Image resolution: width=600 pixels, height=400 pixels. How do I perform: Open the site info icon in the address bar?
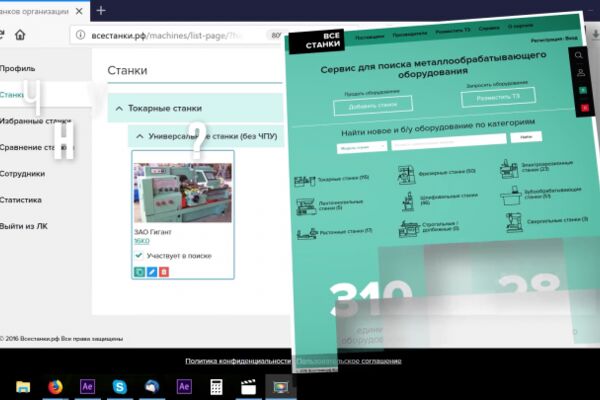click(80, 35)
